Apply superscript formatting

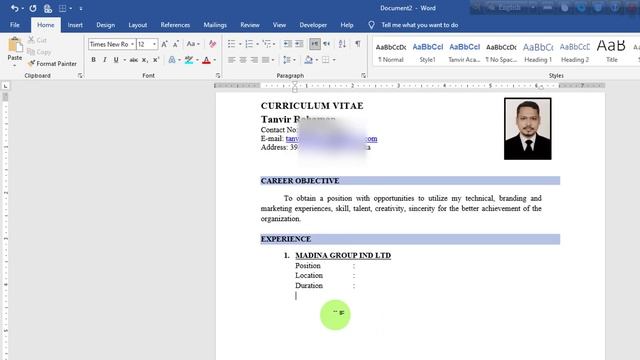(x=156, y=60)
